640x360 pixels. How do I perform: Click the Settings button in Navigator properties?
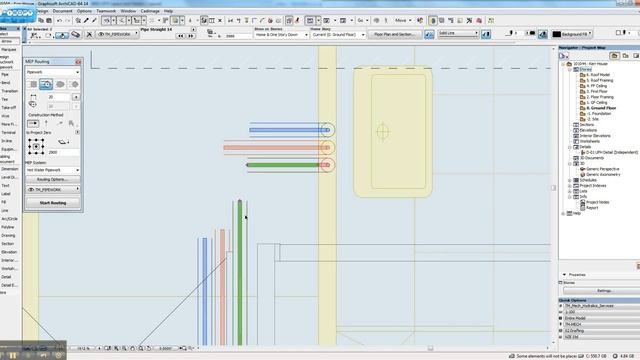click(x=604, y=291)
